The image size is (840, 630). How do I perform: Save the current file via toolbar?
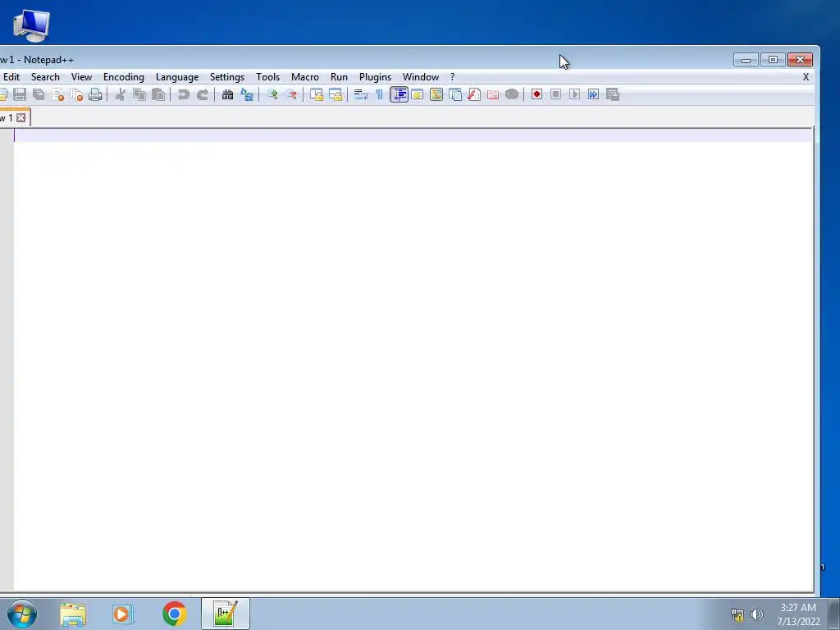20,95
